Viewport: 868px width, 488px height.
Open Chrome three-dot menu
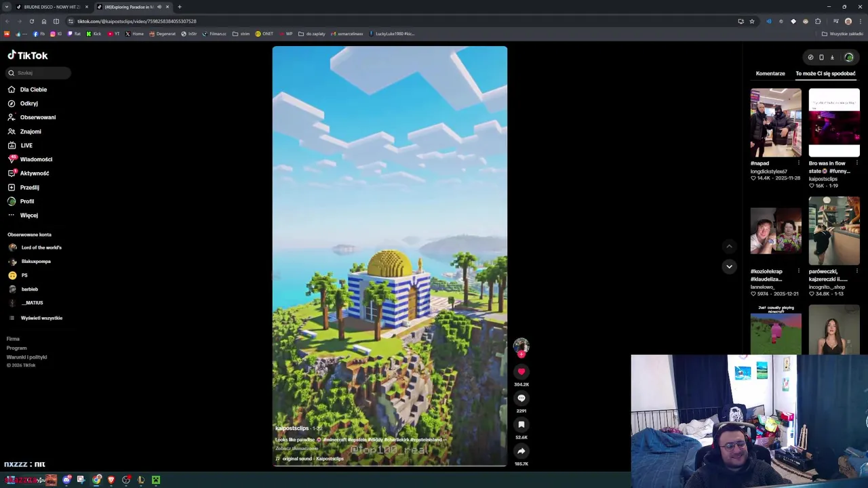[860, 21]
